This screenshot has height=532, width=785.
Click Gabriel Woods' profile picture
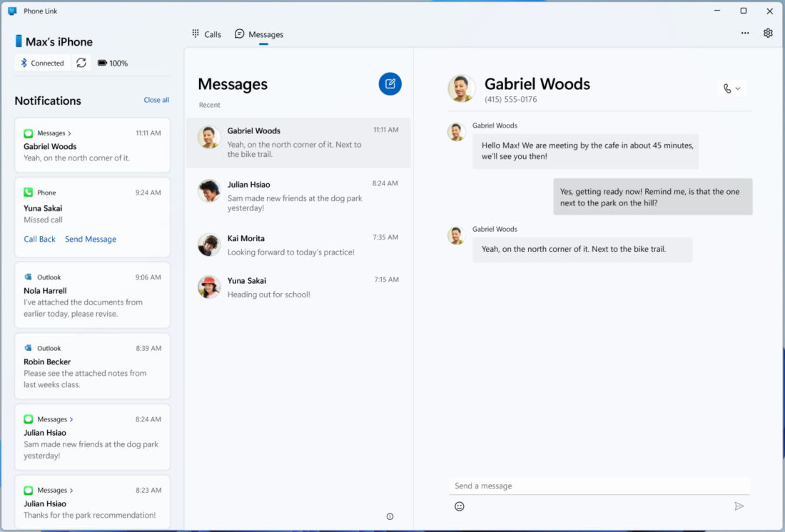point(462,88)
